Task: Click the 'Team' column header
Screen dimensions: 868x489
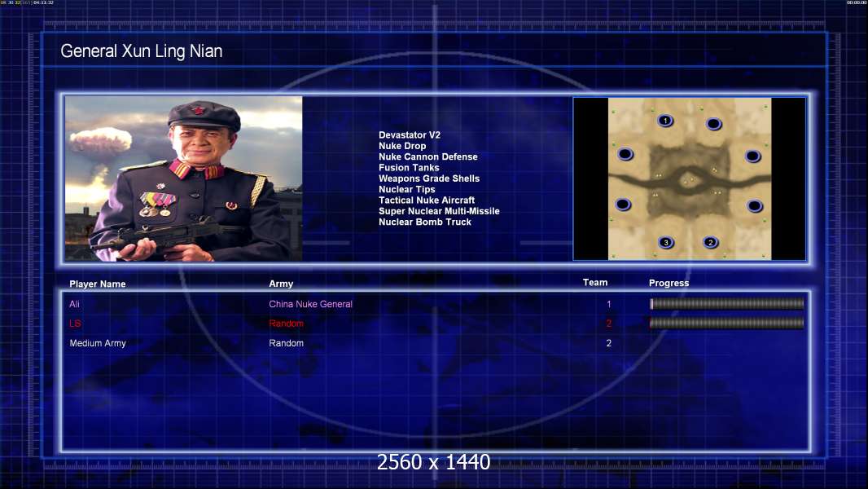Action: tap(595, 283)
